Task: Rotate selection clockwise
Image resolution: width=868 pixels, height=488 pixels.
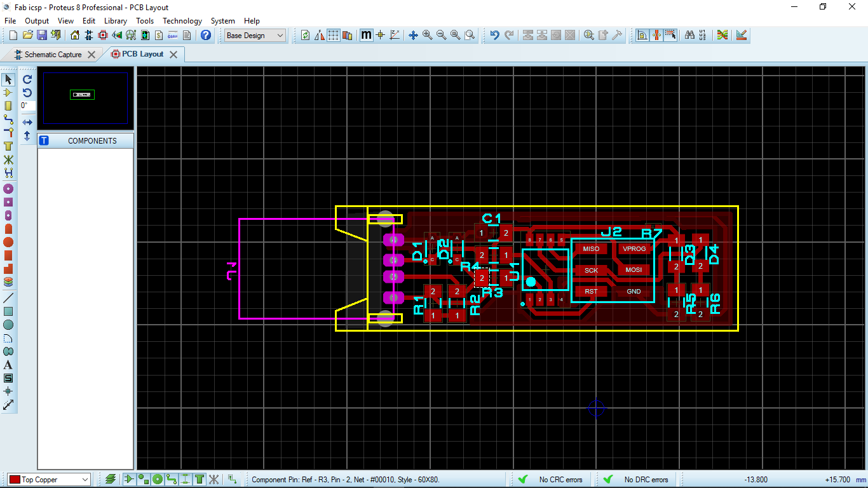Action: click(x=27, y=79)
